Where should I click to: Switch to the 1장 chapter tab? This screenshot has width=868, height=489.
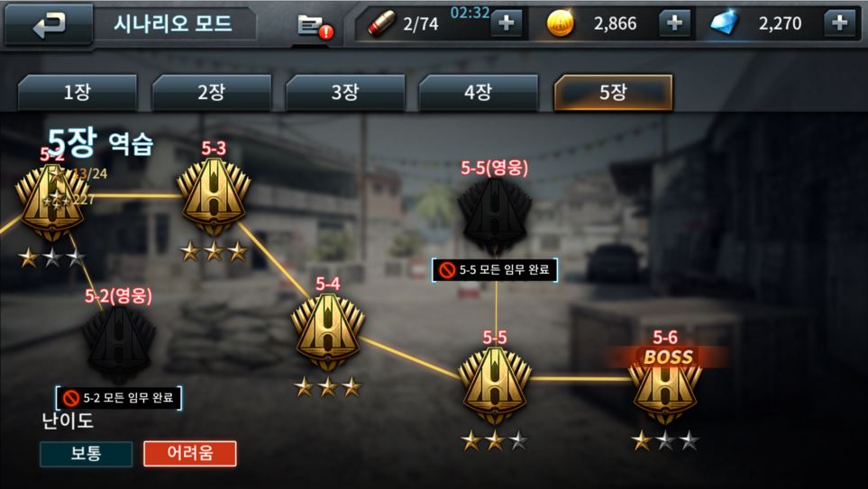tap(78, 93)
